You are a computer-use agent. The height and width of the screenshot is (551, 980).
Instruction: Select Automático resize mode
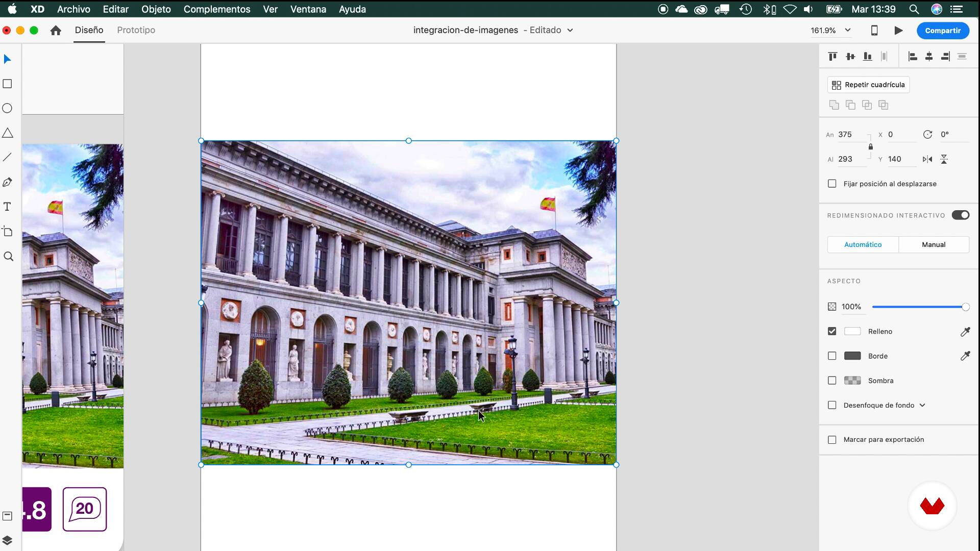[863, 245]
